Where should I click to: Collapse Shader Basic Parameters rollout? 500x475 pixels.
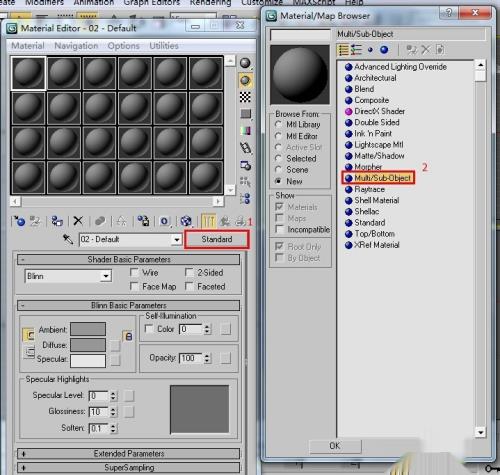tap(129, 259)
